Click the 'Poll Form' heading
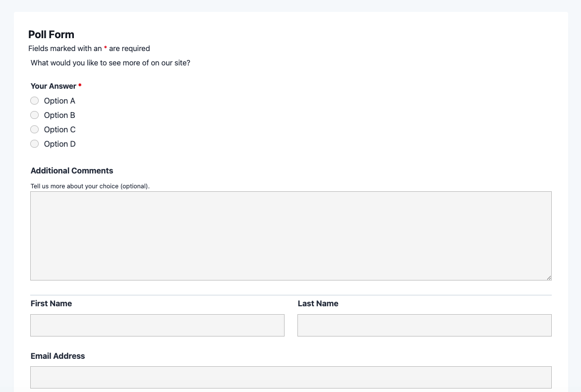The width and height of the screenshot is (581, 392). [x=51, y=34]
